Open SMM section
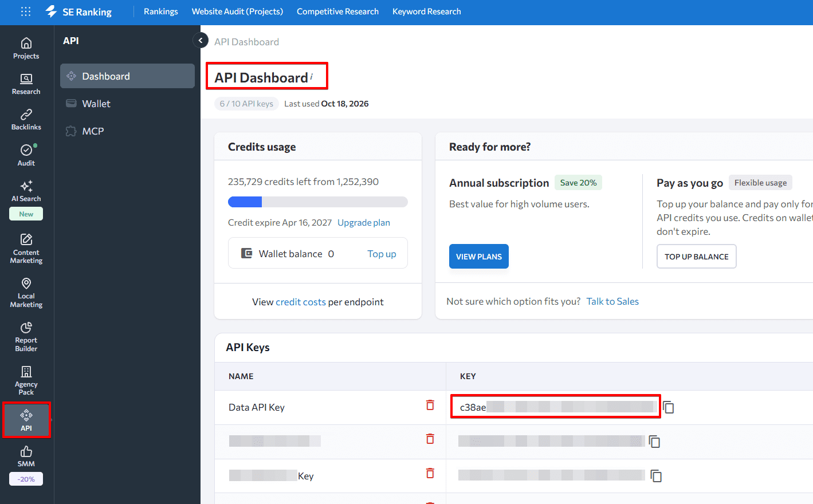The height and width of the screenshot is (504, 813). [x=26, y=456]
